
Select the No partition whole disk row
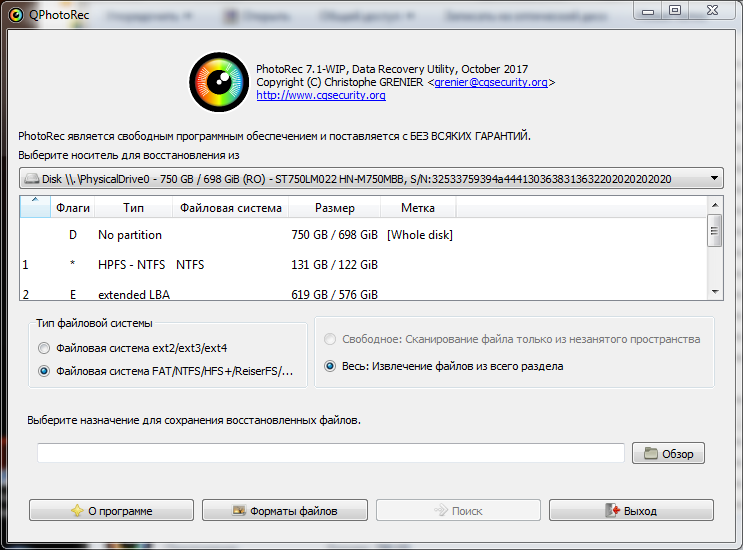[x=363, y=235]
